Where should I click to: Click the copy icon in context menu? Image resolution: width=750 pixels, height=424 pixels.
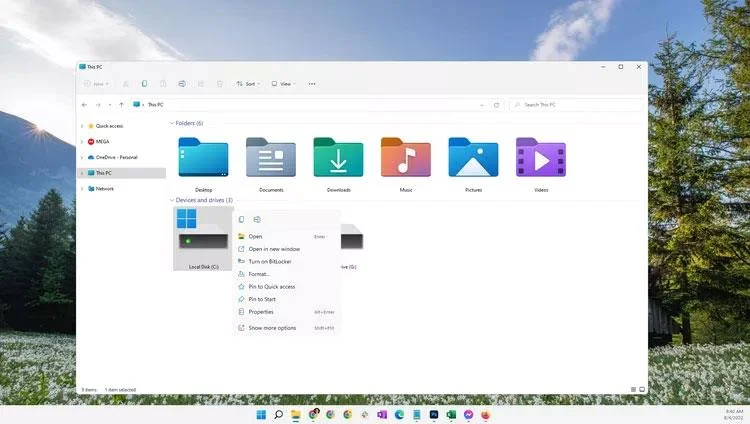tap(241, 220)
